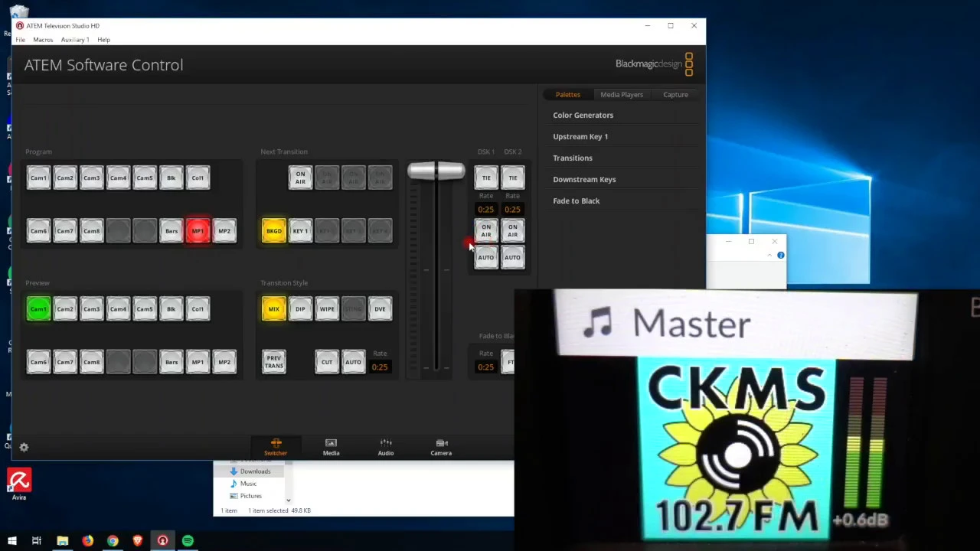
Task: Expand the Transitions palette
Action: coord(573,158)
